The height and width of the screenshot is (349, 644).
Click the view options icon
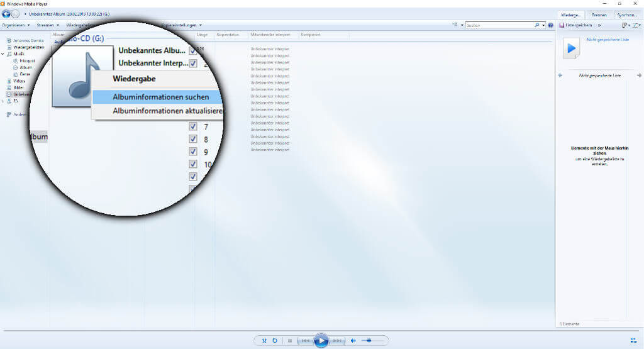pos(455,25)
